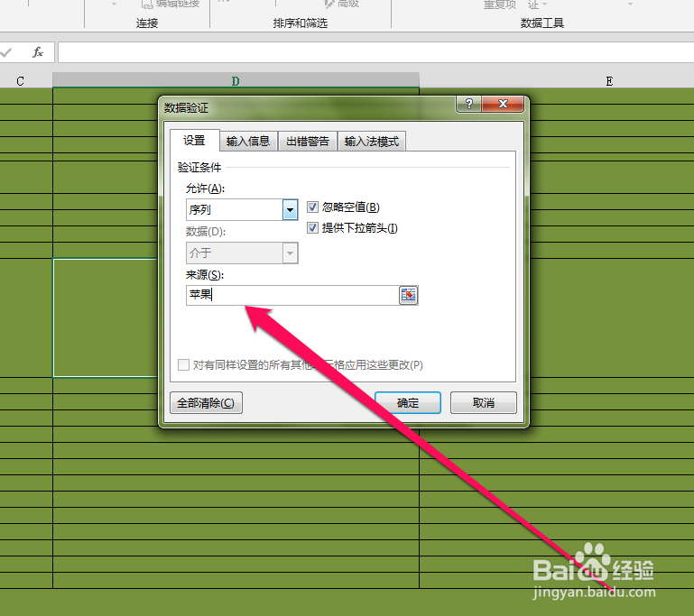Click the range selector icon in source field

pos(408,295)
